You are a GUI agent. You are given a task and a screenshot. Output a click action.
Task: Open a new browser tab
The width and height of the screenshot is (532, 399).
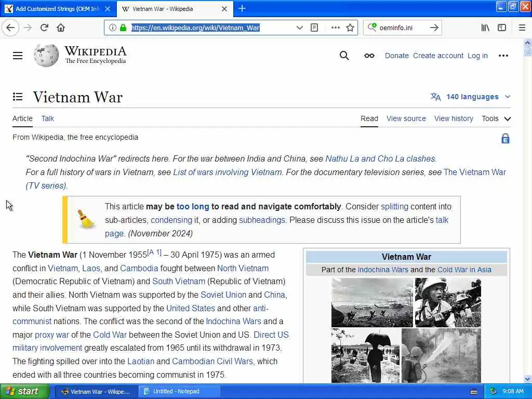tap(242, 8)
